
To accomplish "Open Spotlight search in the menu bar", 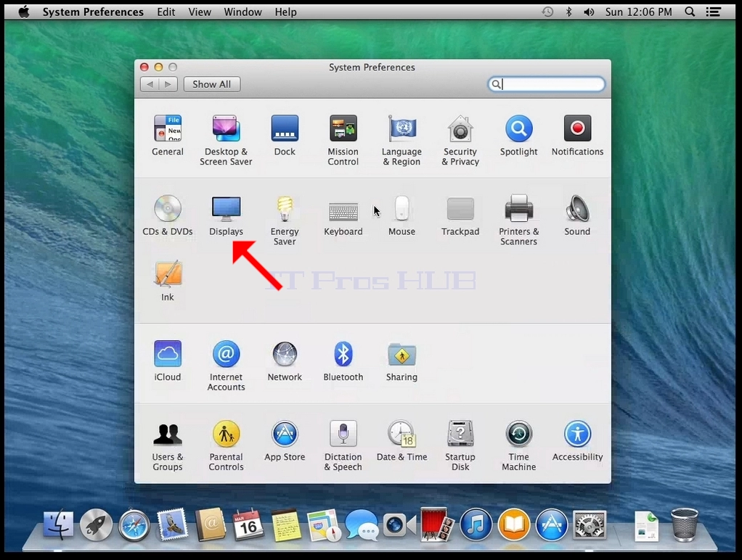I will point(690,12).
